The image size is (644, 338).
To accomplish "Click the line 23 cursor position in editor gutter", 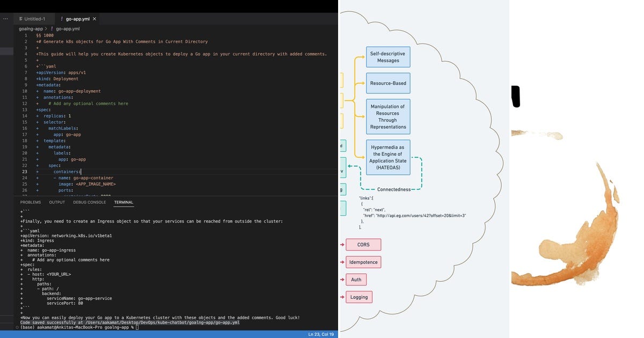I will click(x=25, y=171).
